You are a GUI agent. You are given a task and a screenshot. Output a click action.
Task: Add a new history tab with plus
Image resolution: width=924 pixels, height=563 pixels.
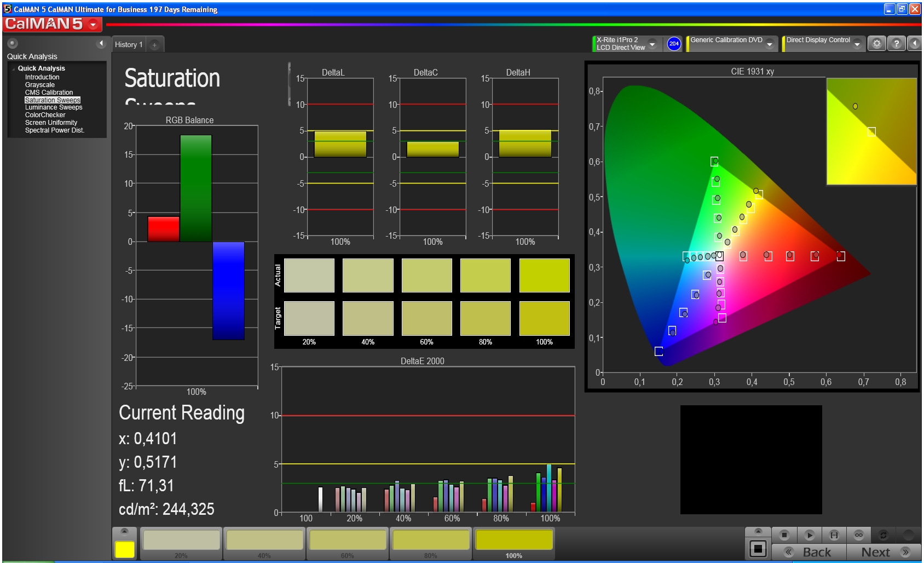tap(154, 45)
